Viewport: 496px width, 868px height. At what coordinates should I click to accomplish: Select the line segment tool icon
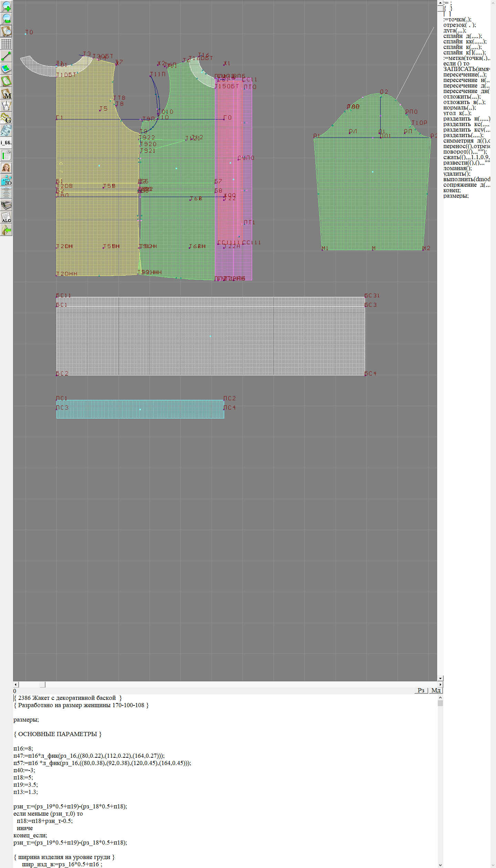(6, 56)
